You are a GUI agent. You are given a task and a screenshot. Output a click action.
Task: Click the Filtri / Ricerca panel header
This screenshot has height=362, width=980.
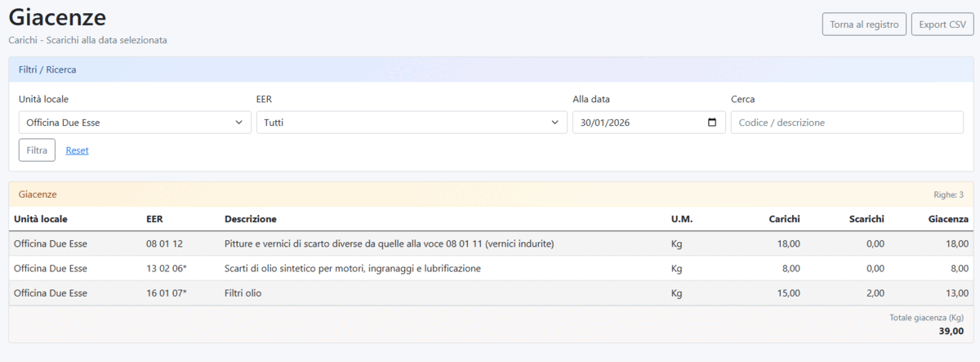pyautogui.click(x=47, y=69)
